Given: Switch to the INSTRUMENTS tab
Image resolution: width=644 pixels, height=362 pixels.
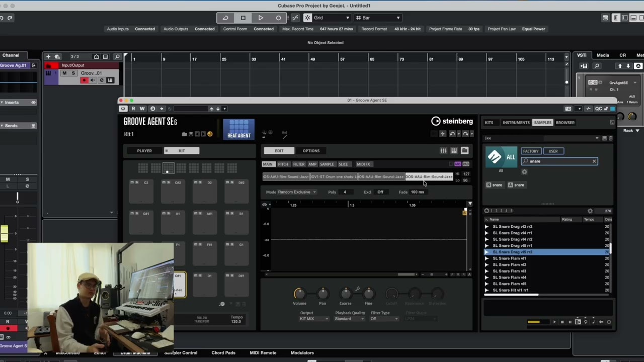Looking at the screenshot, I should [516, 123].
